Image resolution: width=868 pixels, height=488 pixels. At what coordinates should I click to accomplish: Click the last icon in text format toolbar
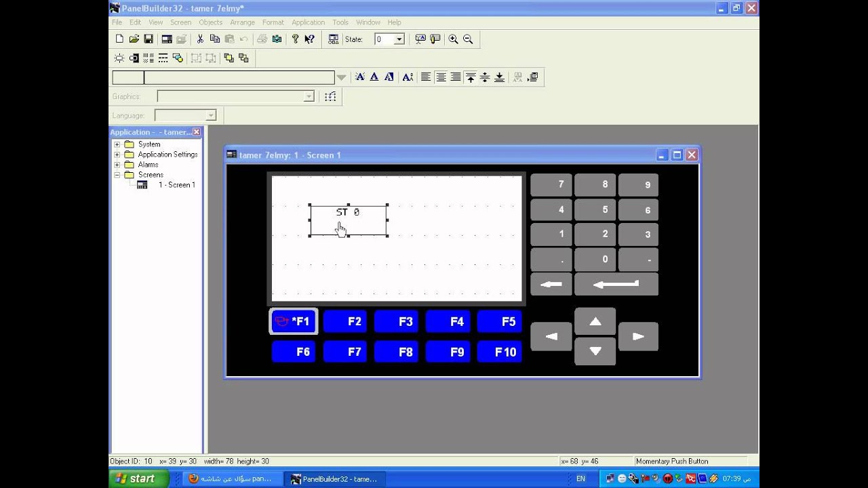(x=533, y=77)
